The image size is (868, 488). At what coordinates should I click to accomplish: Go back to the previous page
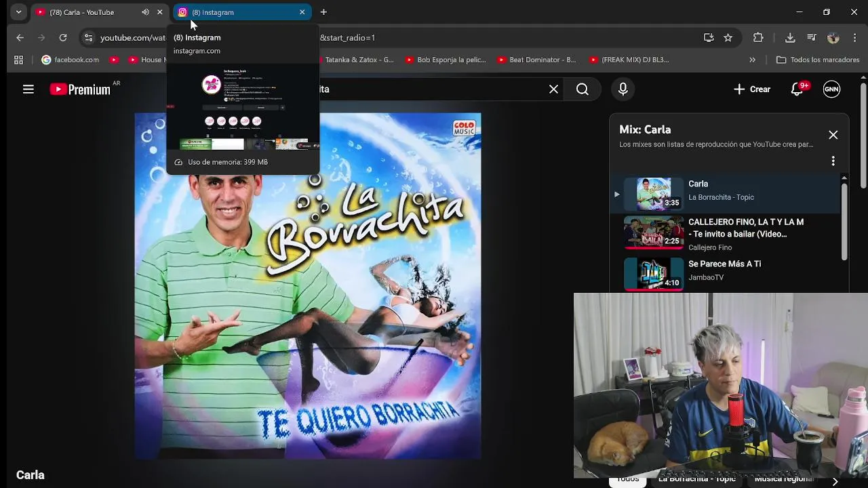point(20,38)
